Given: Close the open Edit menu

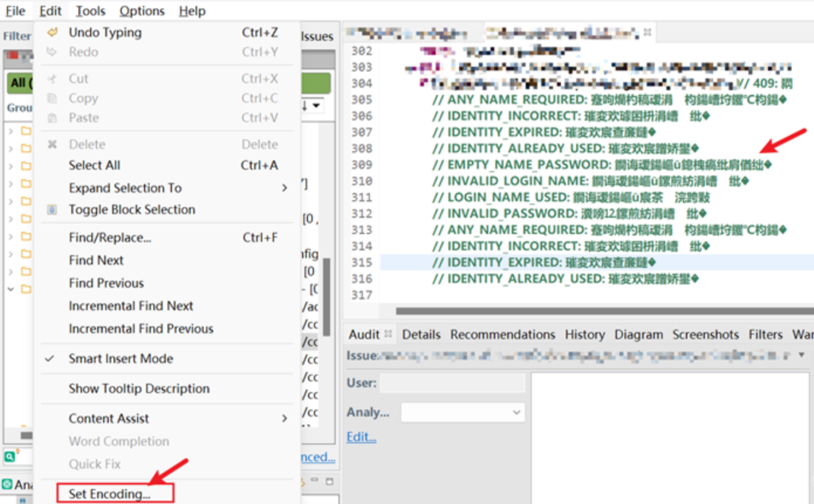Looking at the screenshot, I should point(50,11).
